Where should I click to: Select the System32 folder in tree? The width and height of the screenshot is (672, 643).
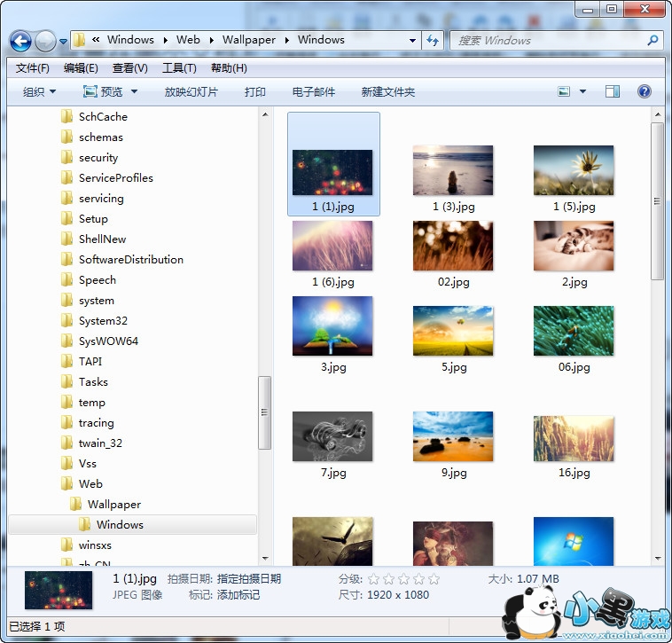103,320
